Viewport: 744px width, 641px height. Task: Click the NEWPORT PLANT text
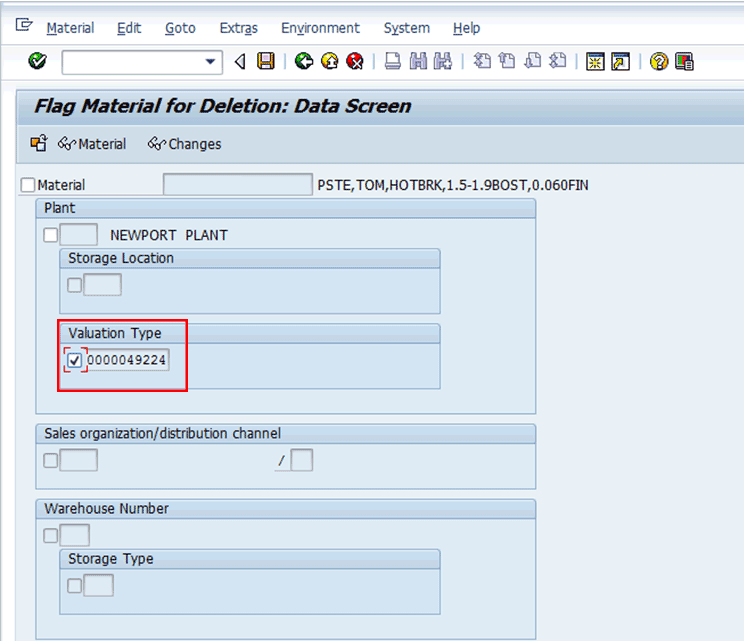[x=169, y=235]
